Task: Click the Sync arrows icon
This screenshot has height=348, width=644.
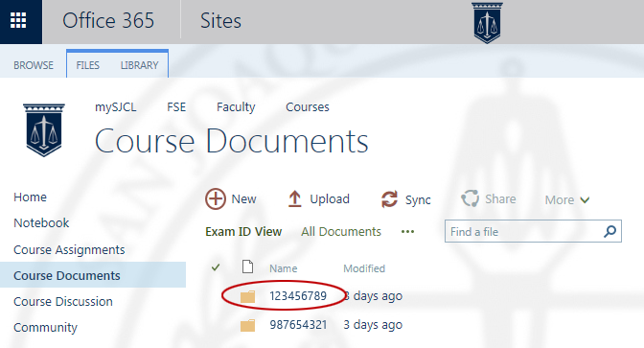Action: point(389,199)
